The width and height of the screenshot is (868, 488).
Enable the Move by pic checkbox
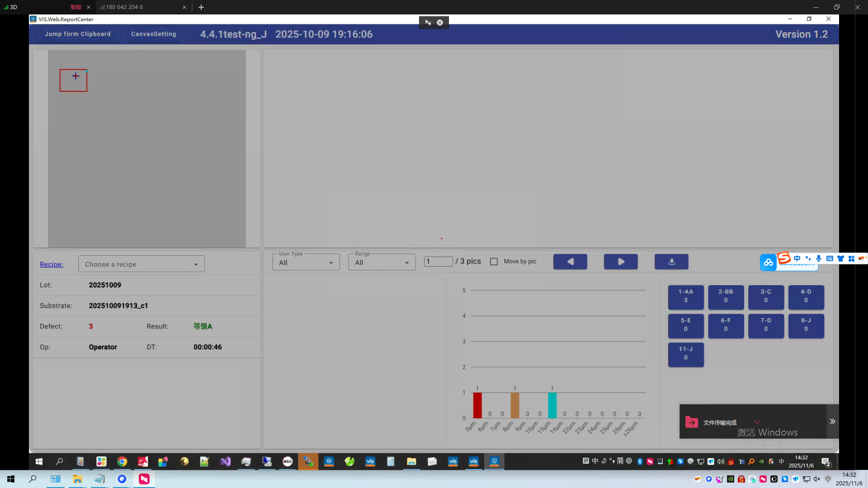coord(494,262)
